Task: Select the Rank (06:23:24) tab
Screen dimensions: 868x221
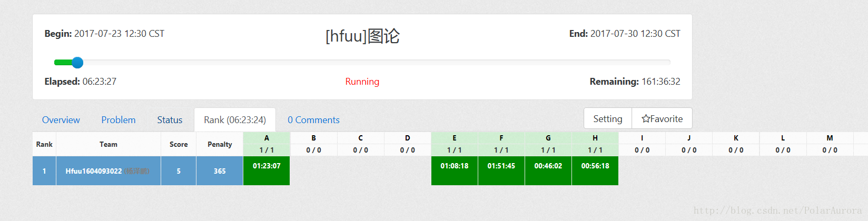Action: (x=235, y=120)
